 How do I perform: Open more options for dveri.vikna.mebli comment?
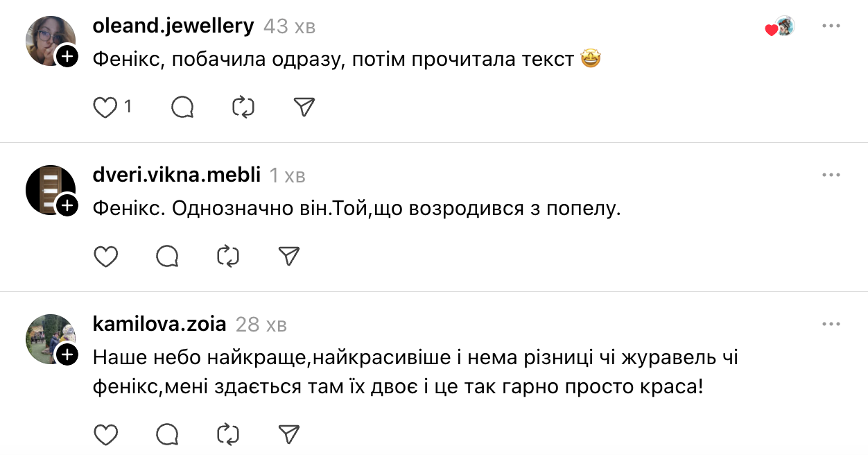(831, 175)
